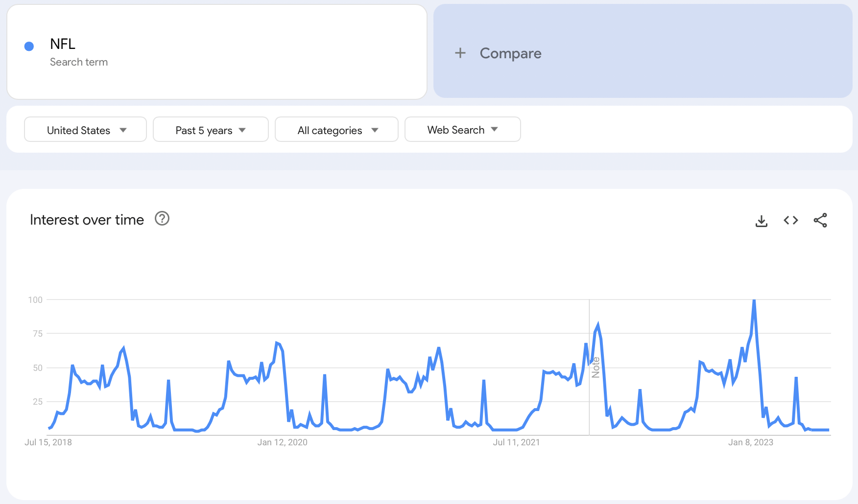Open the United States region dropdown
Viewport: 858px width, 504px height.
(85, 130)
